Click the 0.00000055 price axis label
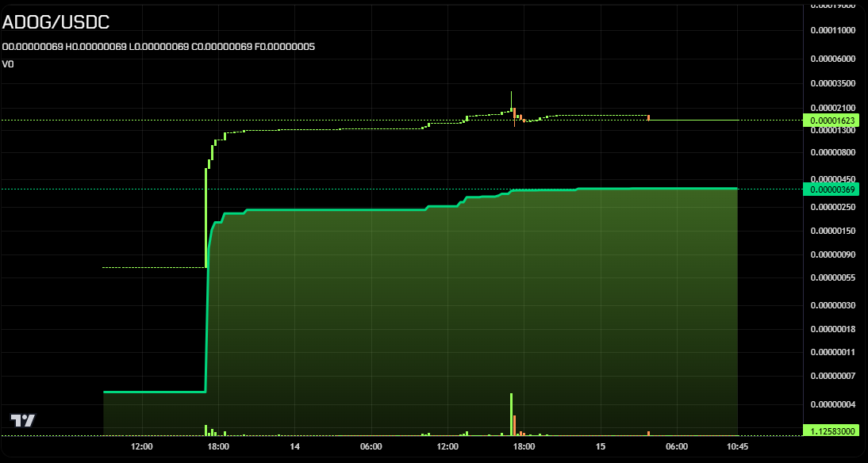 tap(832, 278)
